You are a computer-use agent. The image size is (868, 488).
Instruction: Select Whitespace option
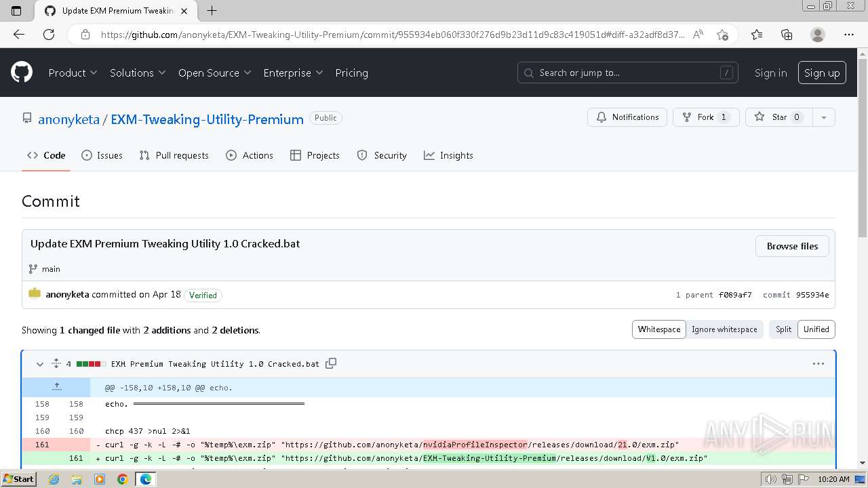pos(658,329)
